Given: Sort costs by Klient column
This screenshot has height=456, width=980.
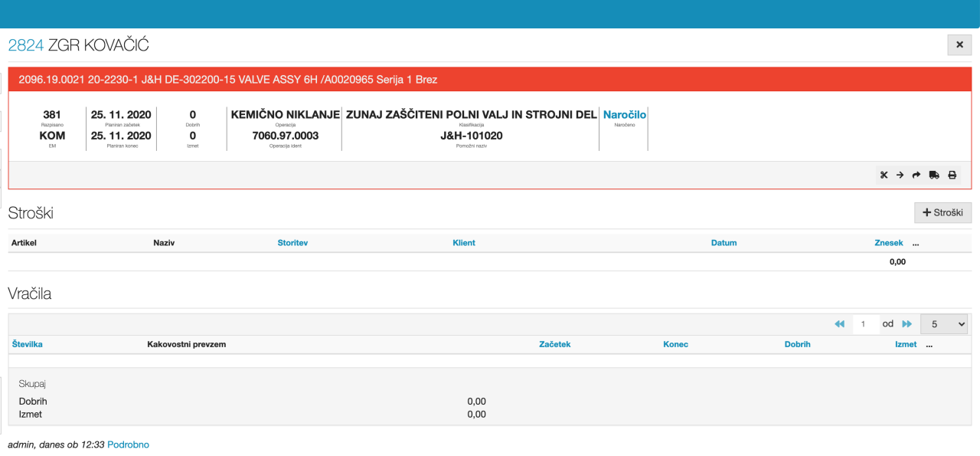Looking at the screenshot, I should [464, 243].
